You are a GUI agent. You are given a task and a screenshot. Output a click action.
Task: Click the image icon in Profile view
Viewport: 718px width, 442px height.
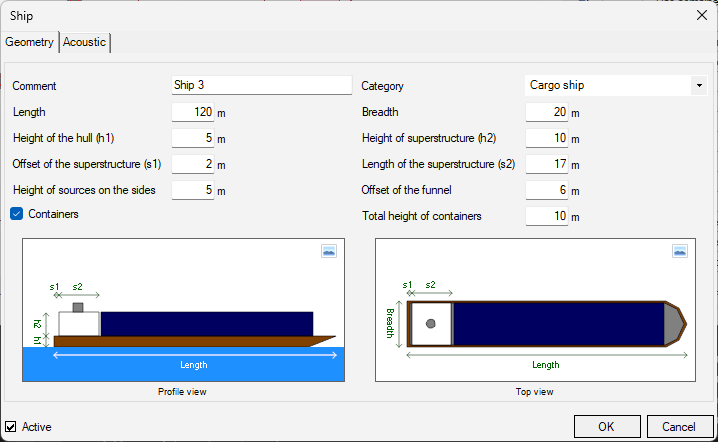(x=329, y=251)
